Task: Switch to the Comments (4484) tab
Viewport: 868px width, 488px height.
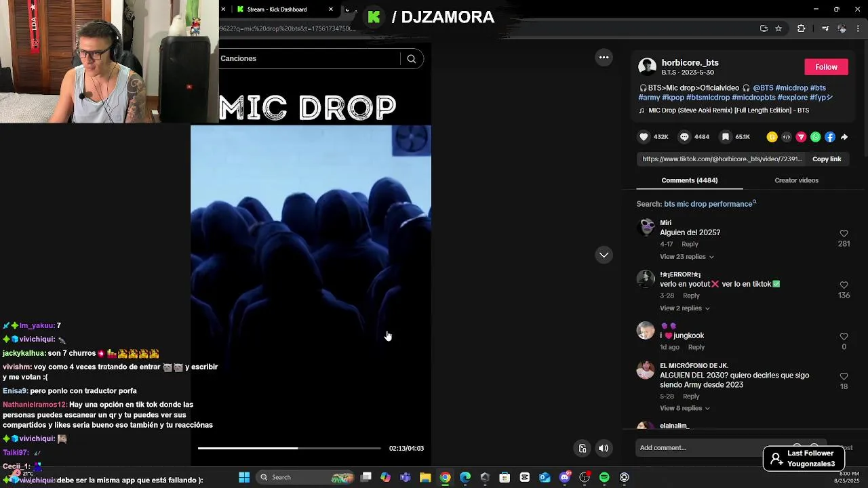Action: click(x=689, y=180)
